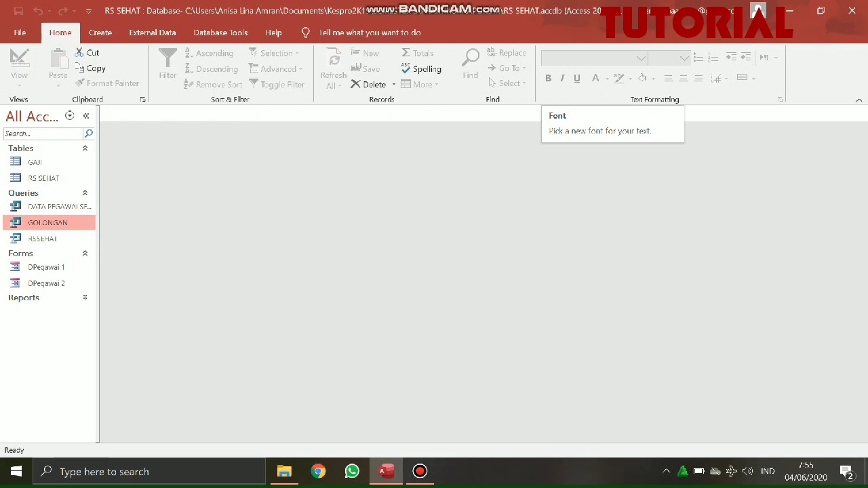Click Remove Sort
The width and height of the screenshot is (868, 488).
click(213, 84)
